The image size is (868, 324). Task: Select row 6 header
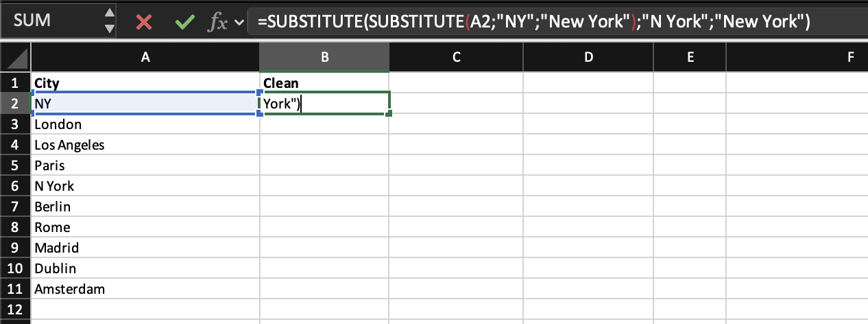(x=15, y=186)
